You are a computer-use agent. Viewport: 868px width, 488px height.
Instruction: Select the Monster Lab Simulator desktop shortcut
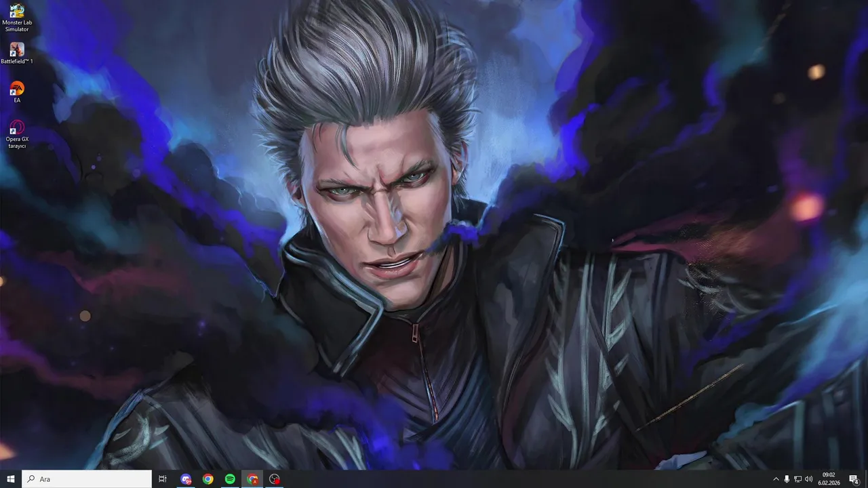(x=17, y=18)
